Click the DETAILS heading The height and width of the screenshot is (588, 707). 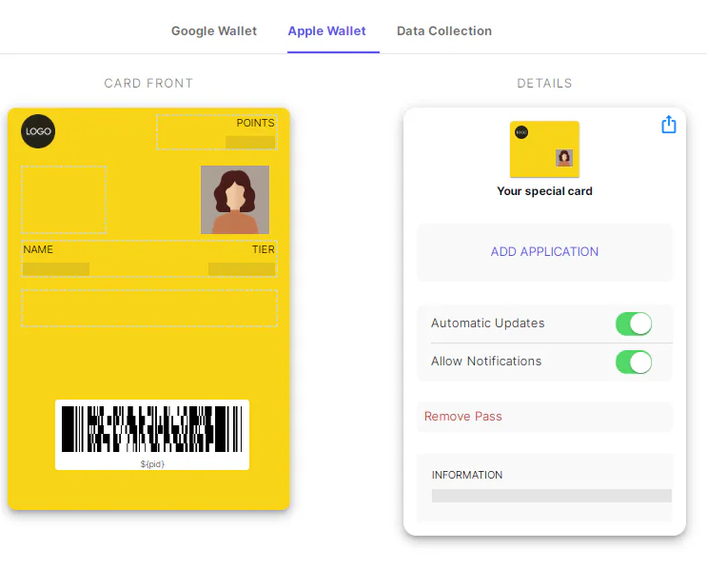tap(544, 84)
